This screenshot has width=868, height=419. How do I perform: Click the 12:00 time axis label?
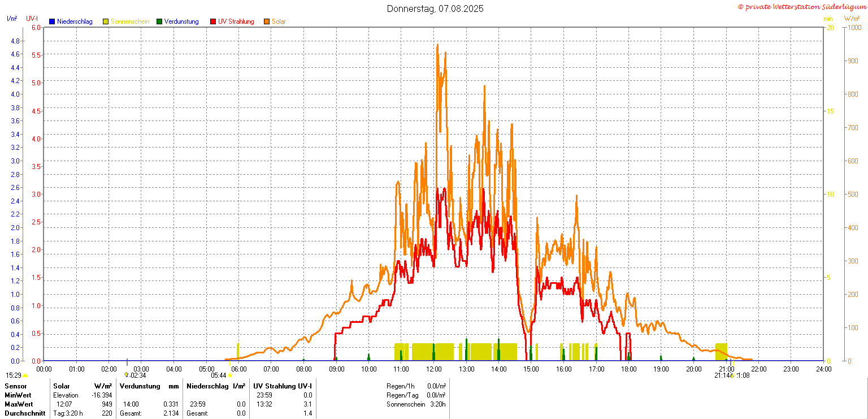pos(434,369)
